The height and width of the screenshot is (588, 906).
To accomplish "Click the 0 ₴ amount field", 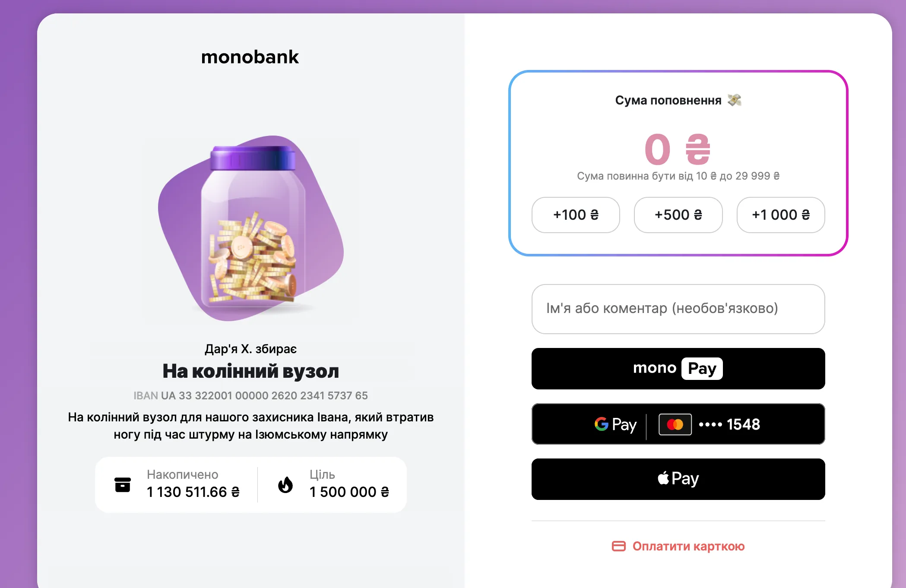I will (x=678, y=149).
